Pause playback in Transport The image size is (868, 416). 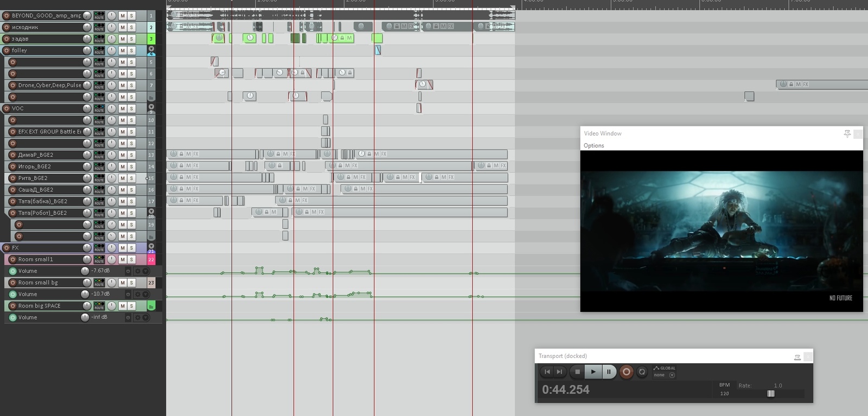(x=609, y=372)
